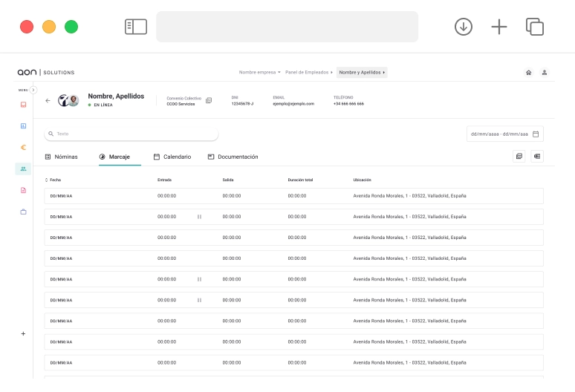Sort the table by Fecha column
This screenshot has height=392, width=575.
tap(53, 180)
